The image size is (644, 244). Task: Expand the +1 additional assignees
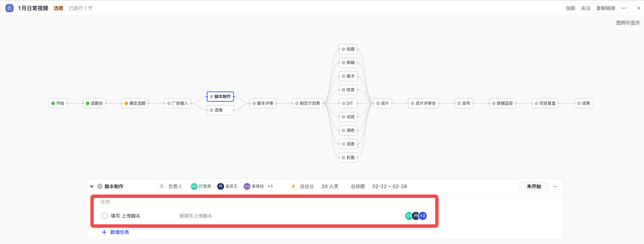click(270, 186)
